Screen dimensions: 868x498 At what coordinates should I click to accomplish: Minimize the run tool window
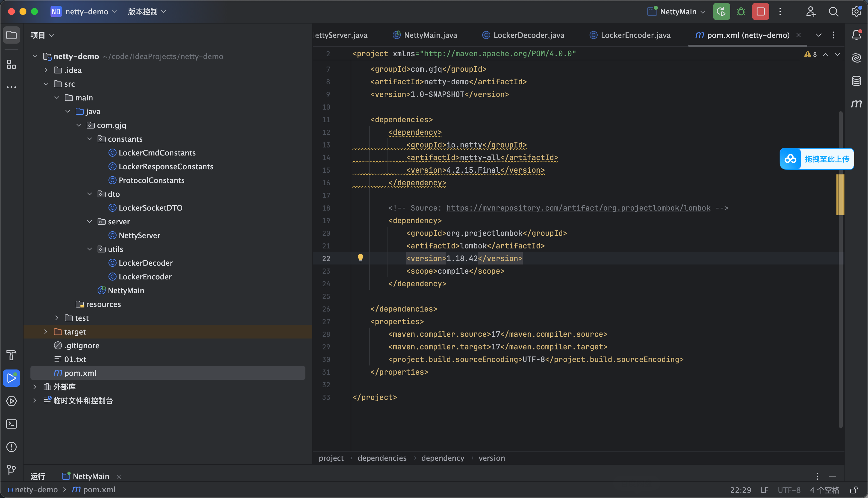coord(832,476)
